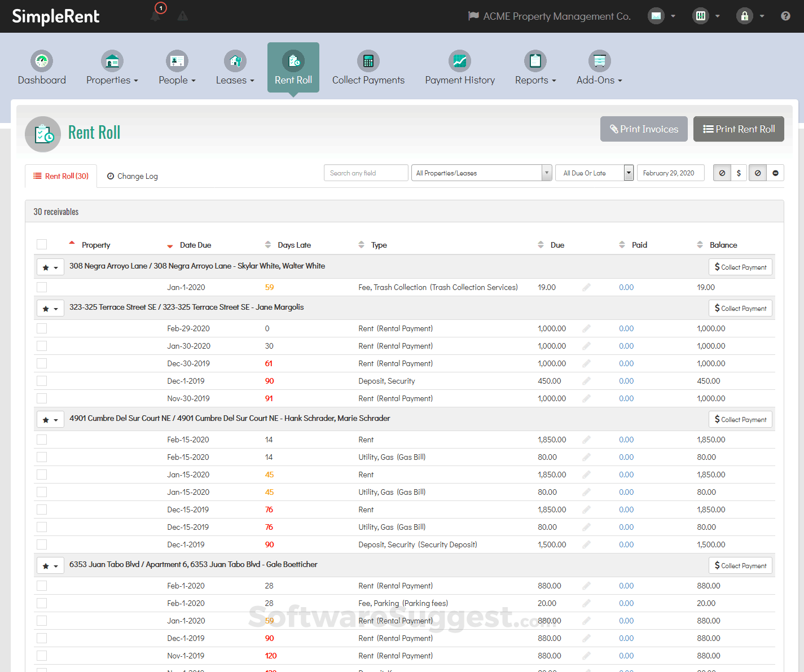This screenshot has width=804, height=672.
Task: Expand the All Due Or Late dropdown
Action: pyautogui.click(x=594, y=173)
